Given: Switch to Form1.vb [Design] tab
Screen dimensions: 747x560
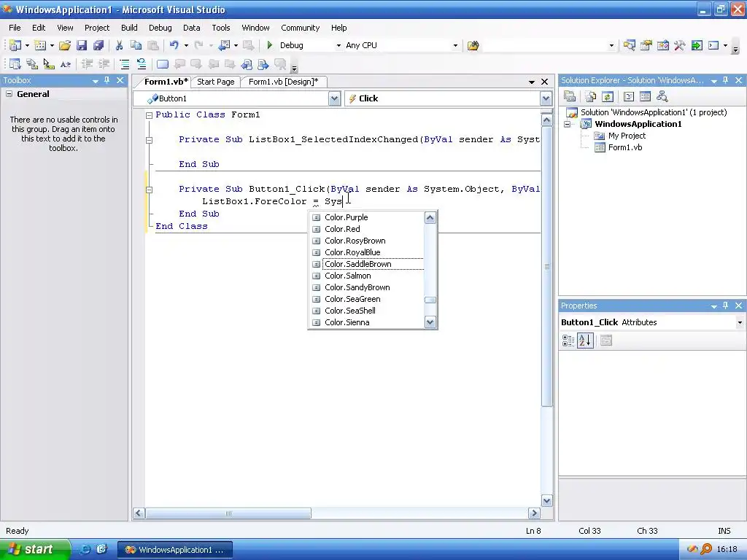Looking at the screenshot, I should pyautogui.click(x=284, y=82).
